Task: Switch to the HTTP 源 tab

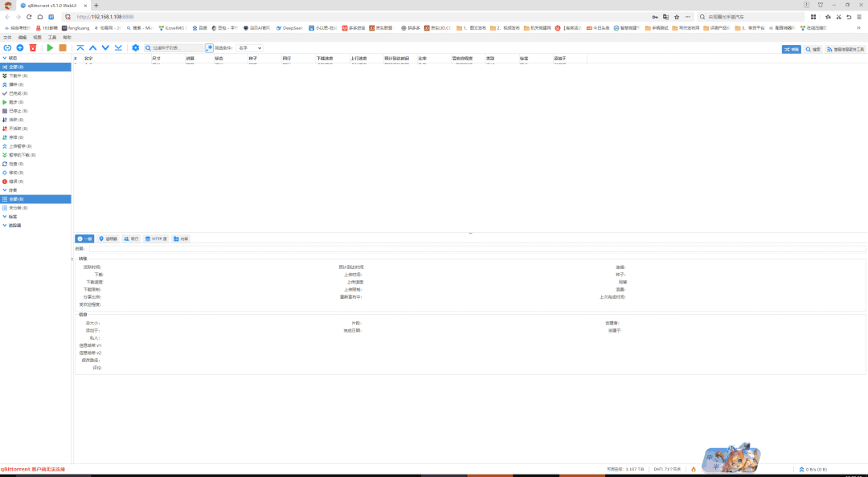Action: click(x=156, y=239)
